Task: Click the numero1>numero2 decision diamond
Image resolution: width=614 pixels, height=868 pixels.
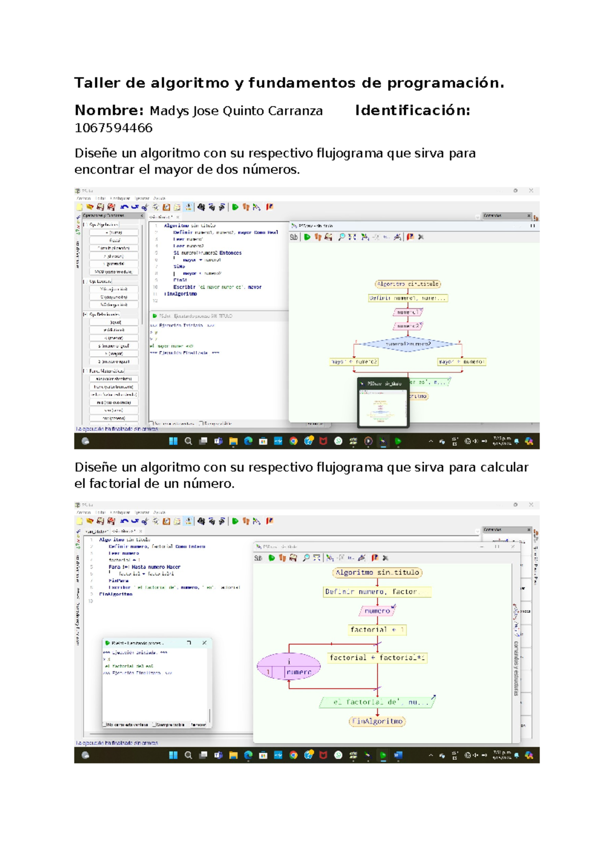Action: [x=408, y=344]
